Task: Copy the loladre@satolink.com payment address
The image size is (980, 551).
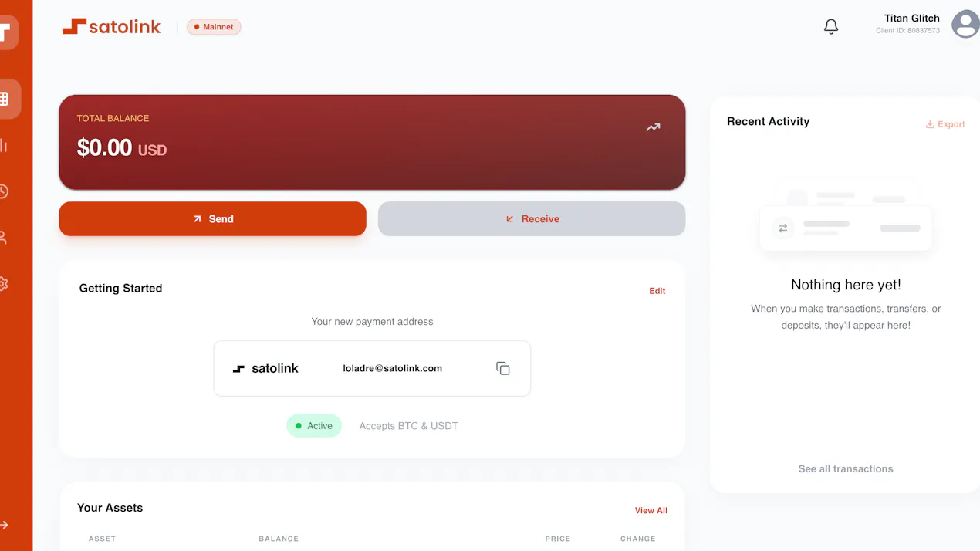Action: click(503, 368)
